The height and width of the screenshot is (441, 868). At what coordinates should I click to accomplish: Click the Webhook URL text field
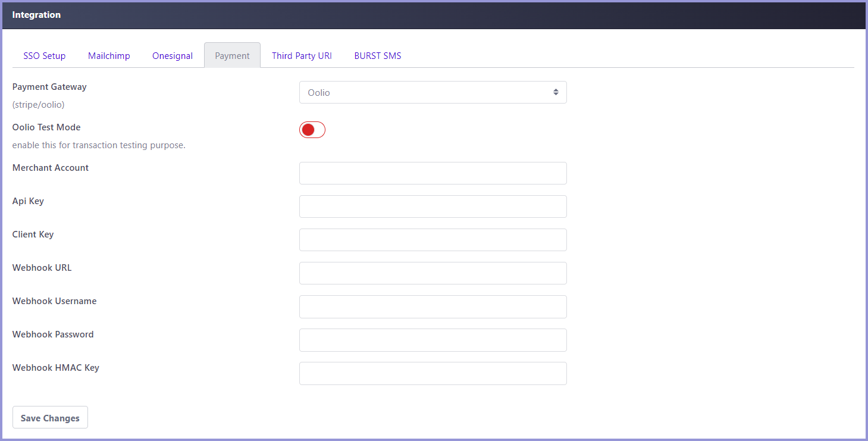click(433, 273)
